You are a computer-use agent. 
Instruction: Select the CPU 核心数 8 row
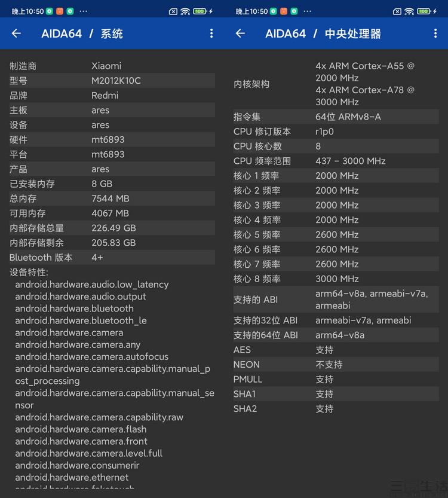pyautogui.click(x=336, y=146)
